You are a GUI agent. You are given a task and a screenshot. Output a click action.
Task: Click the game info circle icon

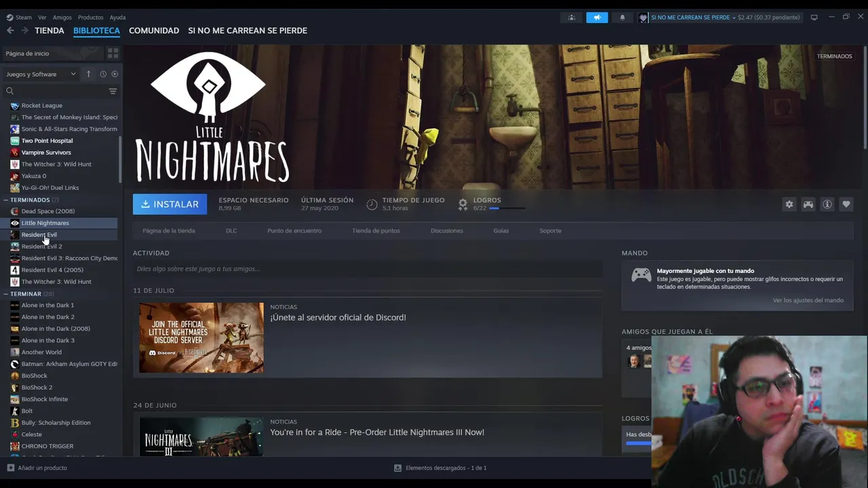pyautogui.click(x=827, y=204)
